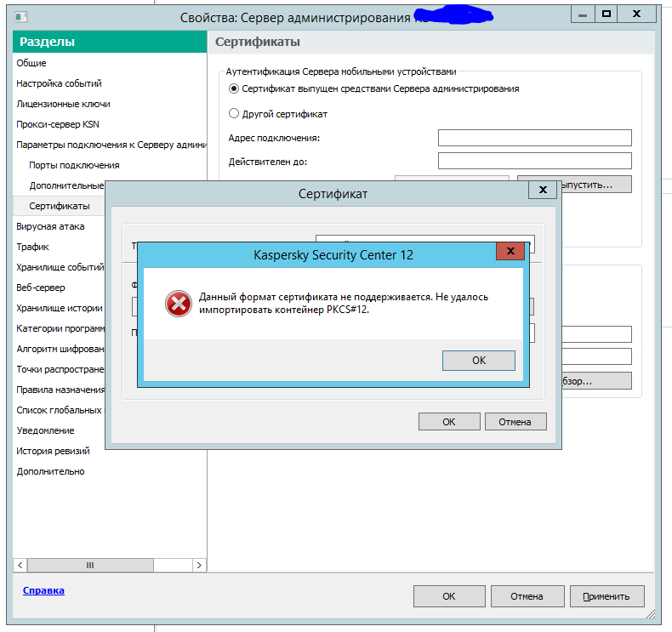Close the Сертификат dialog window
The height and width of the screenshot is (632, 672).
[x=543, y=190]
